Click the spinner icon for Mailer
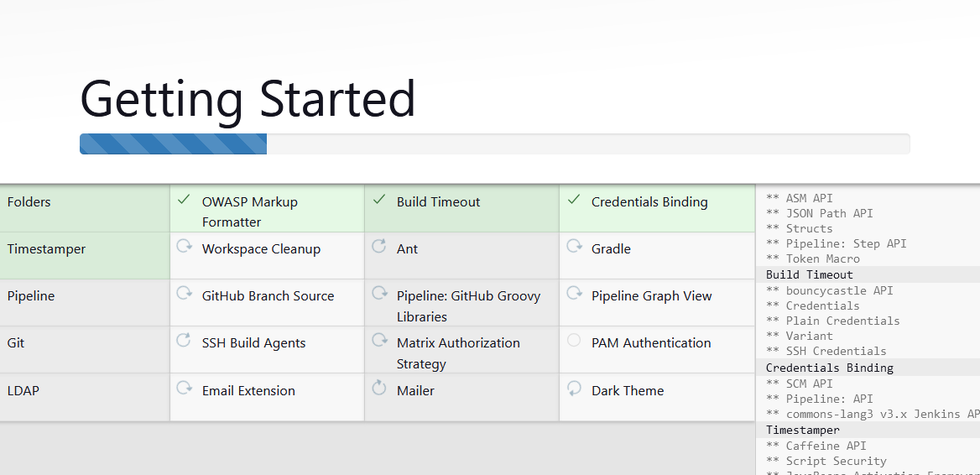Viewport: 980px width, 475px height. (378, 388)
